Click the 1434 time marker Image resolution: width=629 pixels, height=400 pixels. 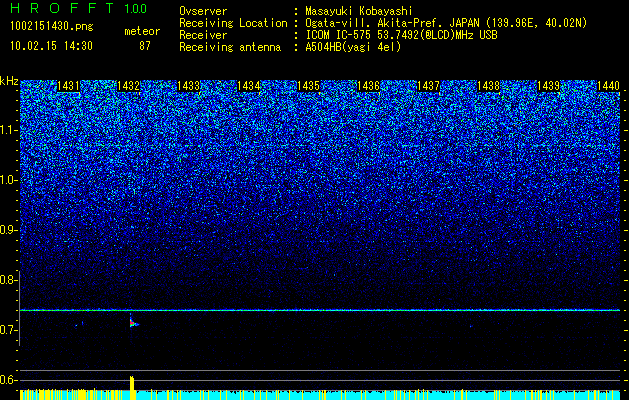(248, 85)
